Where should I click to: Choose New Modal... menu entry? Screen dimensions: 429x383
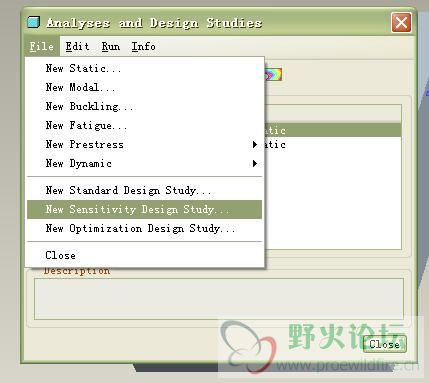144,87
